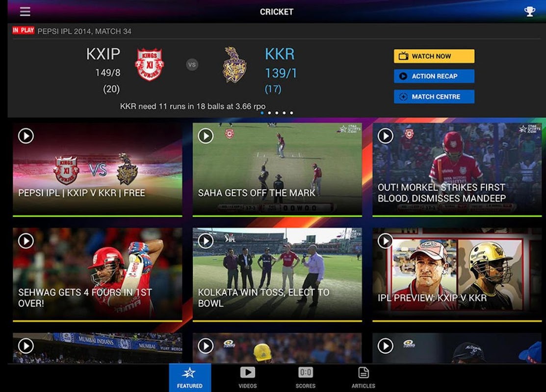Play the Sehwag Gets 4 Fours video
546x392 pixels.
26,241
